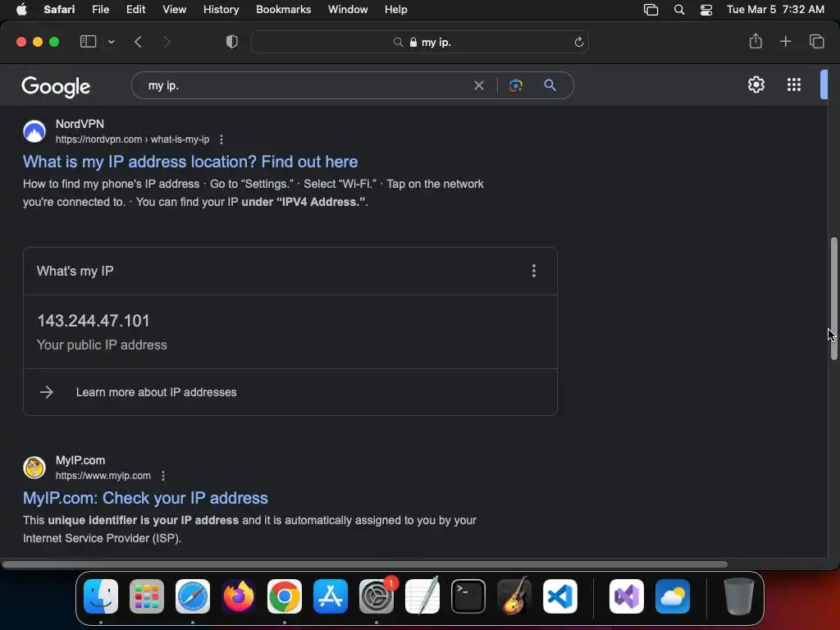Open "What is my IP address location?" link

pos(190,162)
